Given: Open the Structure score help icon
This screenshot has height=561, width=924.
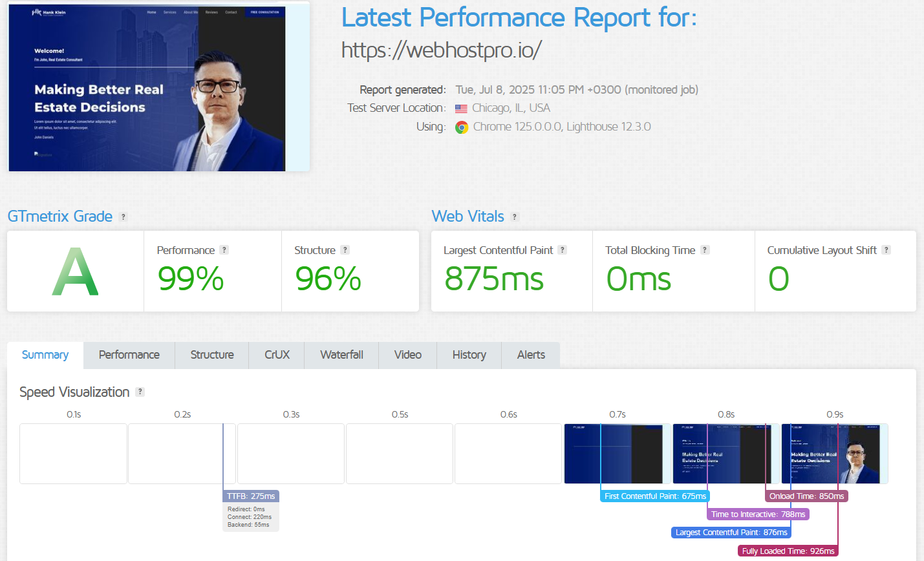Looking at the screenshot, I should point(345,250).
